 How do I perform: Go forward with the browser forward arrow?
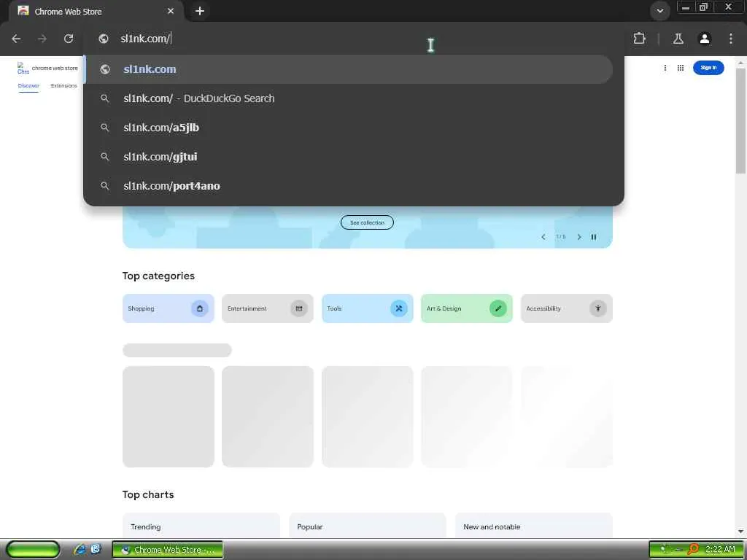coord(42,39)
